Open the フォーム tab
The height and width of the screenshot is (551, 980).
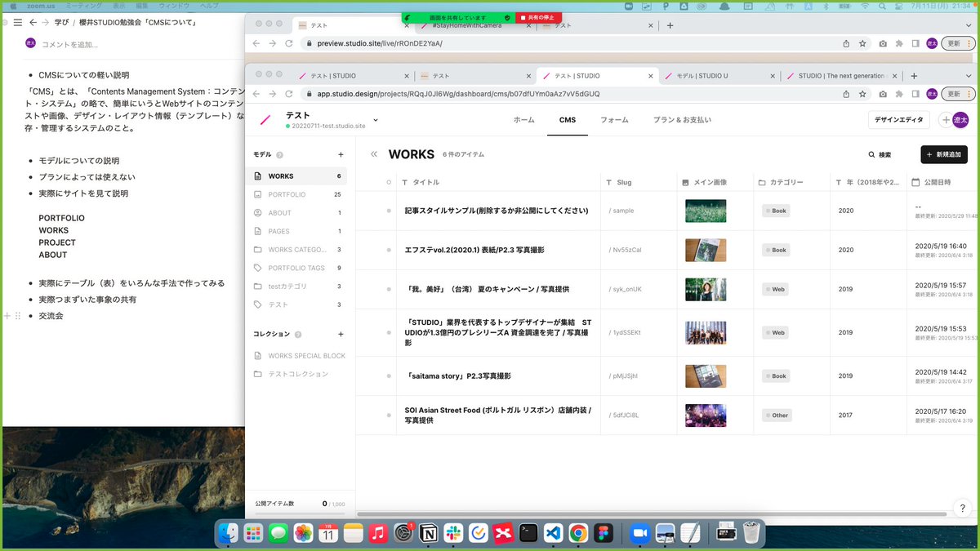[614, 120]
